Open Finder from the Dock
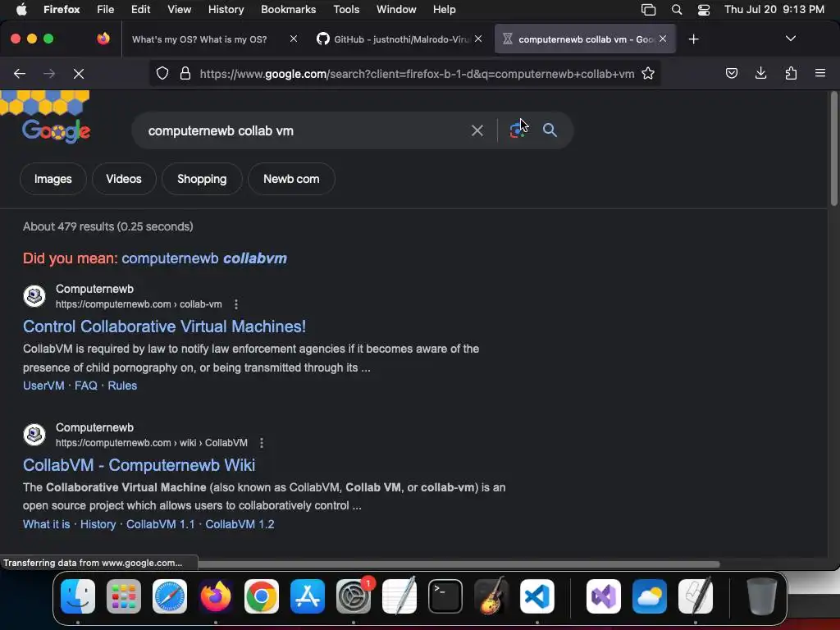Screen dimensions: 840x630 point(78,596)
